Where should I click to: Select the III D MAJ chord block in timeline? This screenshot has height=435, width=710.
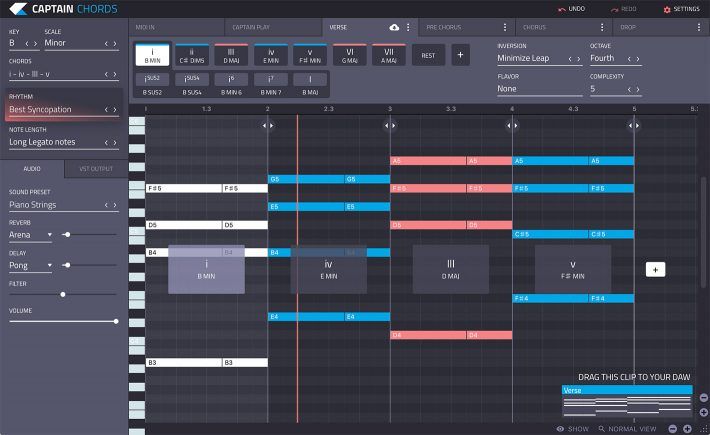tap(451, 270)
